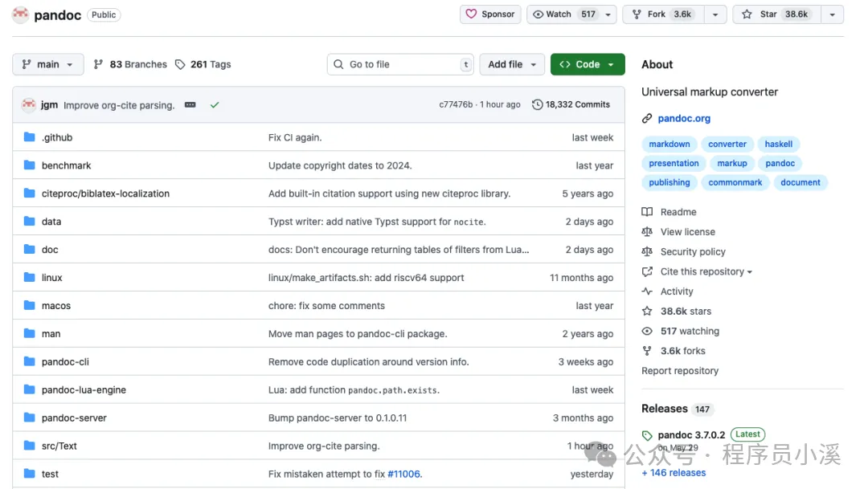Click the heart Sponsor icon
The width and height of the screenshot is (868, 489).
471,14
